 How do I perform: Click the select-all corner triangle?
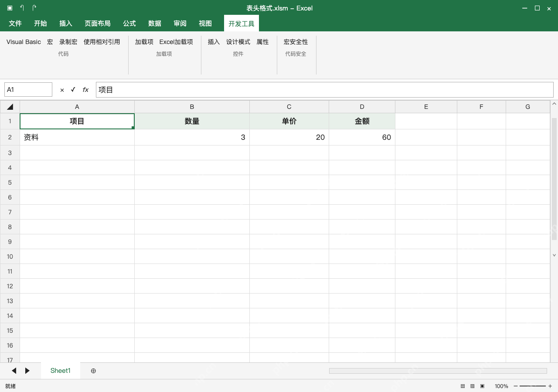pos(10,107)
